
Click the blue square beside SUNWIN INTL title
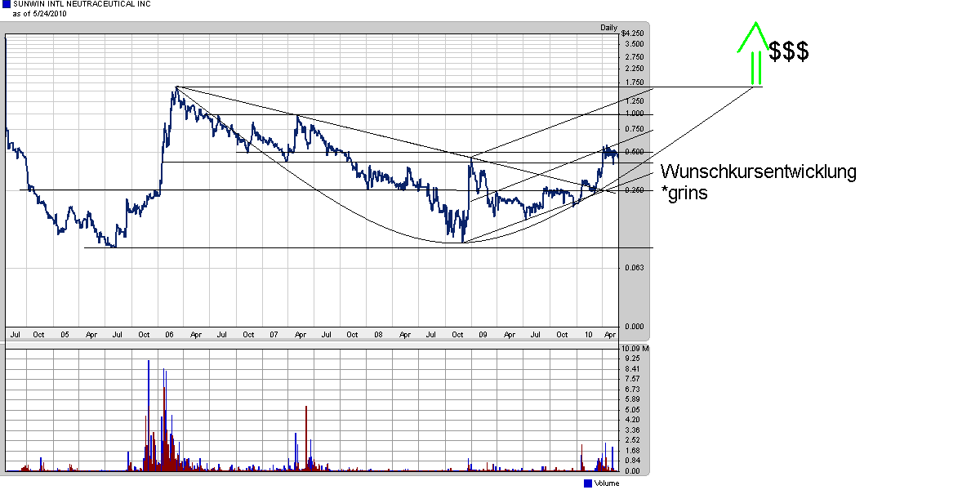pyautogui.click(x=7, y=4)
